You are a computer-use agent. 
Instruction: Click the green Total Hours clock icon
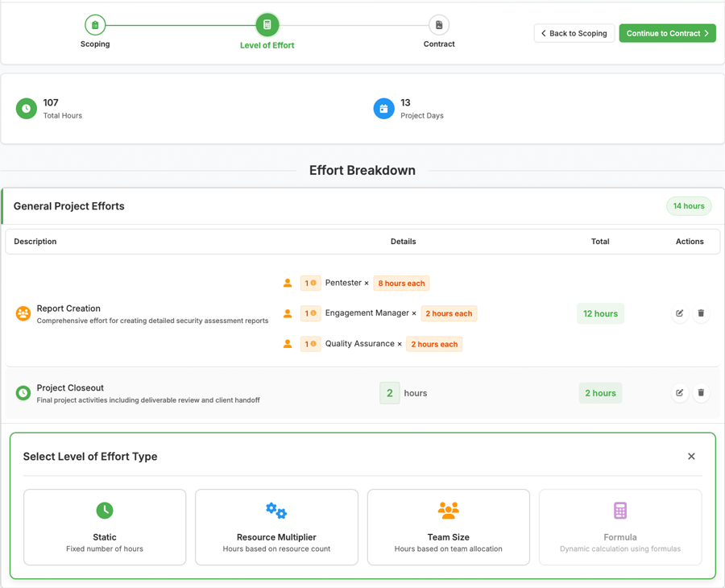point(27,109)
